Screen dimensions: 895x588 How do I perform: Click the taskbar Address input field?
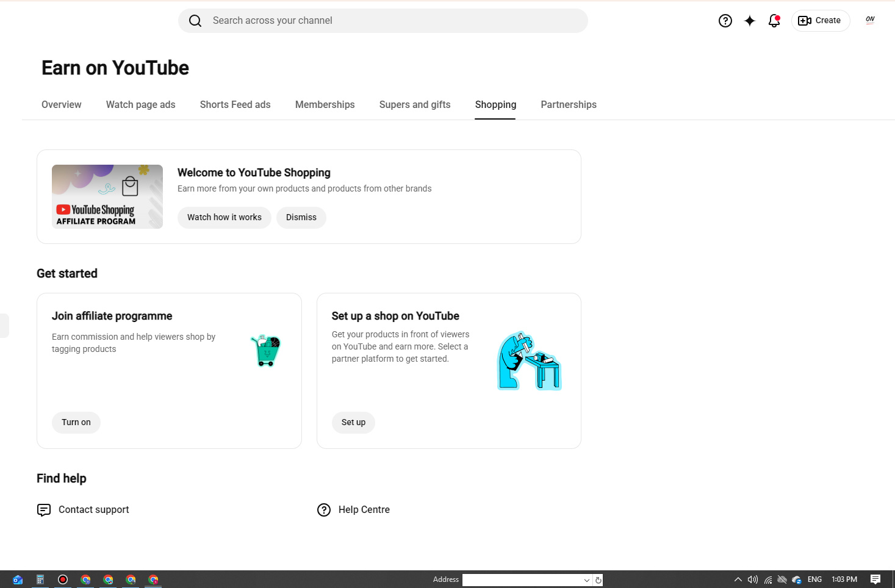522,580
